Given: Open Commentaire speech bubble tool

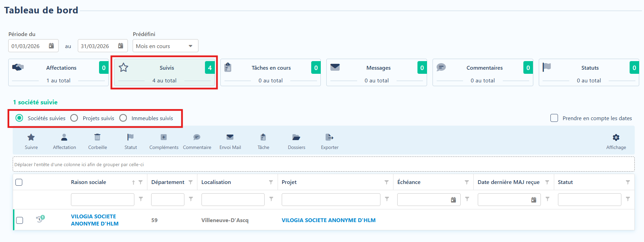Looking at the screenshot, I should (x=197, y=137).
